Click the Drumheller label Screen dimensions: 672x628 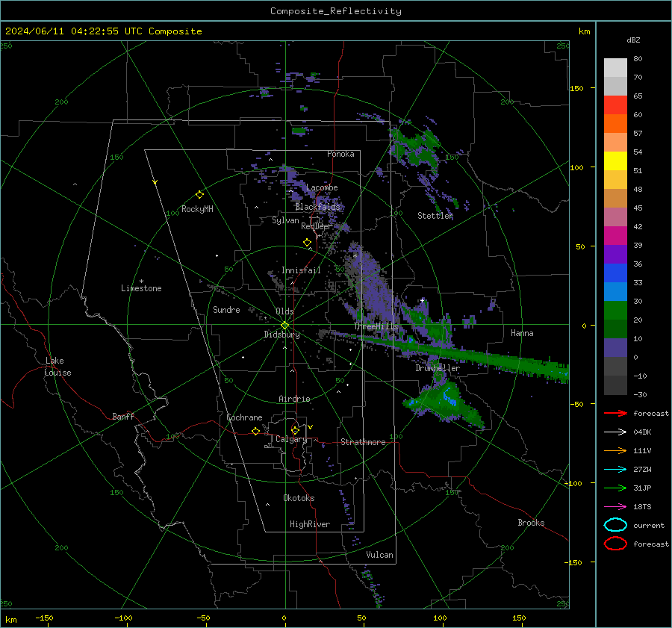click(x=438, y=368)
